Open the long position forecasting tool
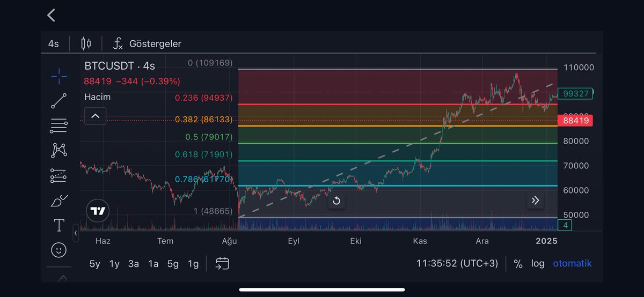Viewport: 644px width, 297px height. [59, 175]
